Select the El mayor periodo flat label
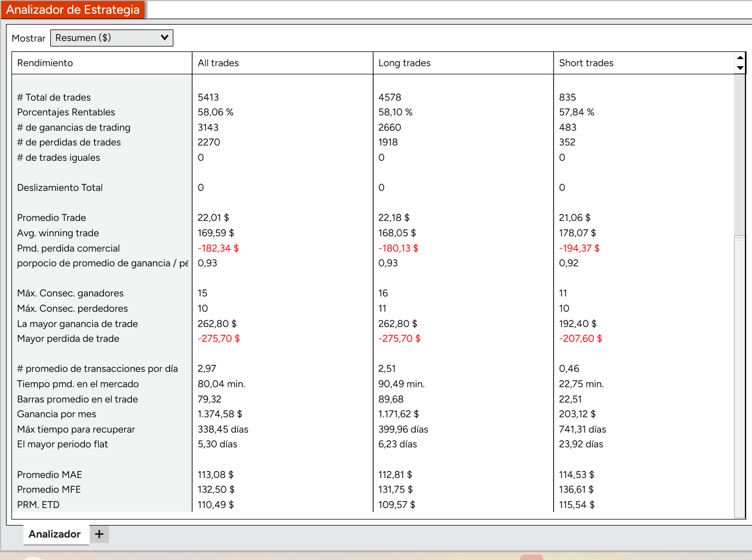 pyautogui.click(x=62, y=444)
